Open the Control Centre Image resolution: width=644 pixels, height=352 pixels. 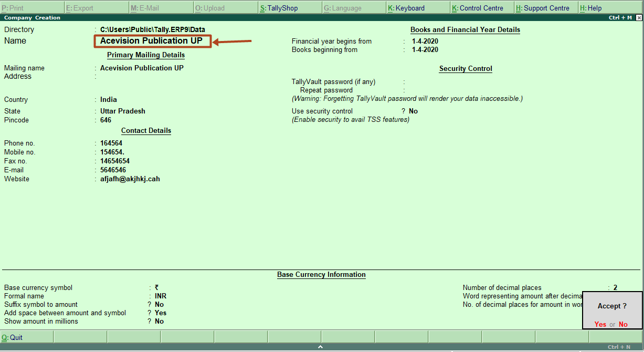point(482,8)
